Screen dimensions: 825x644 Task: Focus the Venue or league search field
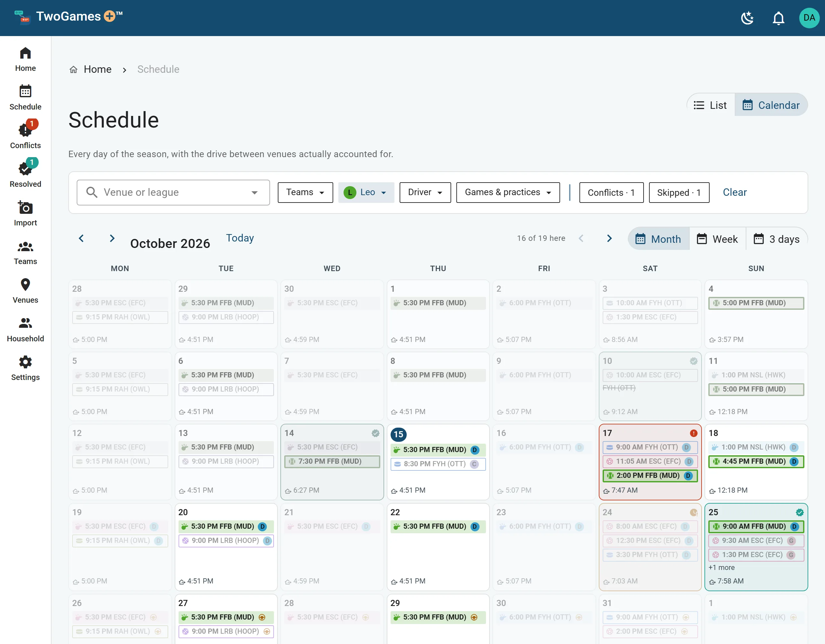coord(173,193)
